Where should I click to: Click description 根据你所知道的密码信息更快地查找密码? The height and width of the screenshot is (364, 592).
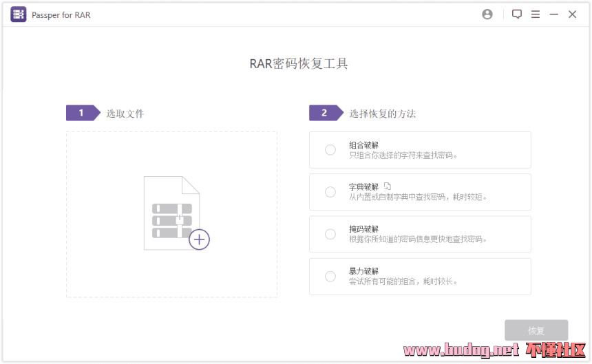[418, 239]
